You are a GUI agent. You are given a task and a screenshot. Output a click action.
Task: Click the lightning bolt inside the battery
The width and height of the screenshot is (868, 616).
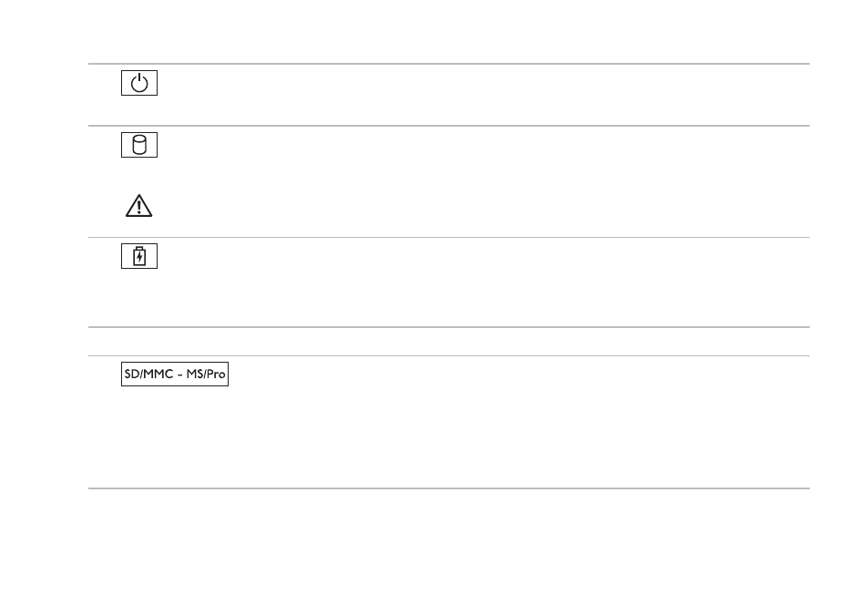(139, 258)
